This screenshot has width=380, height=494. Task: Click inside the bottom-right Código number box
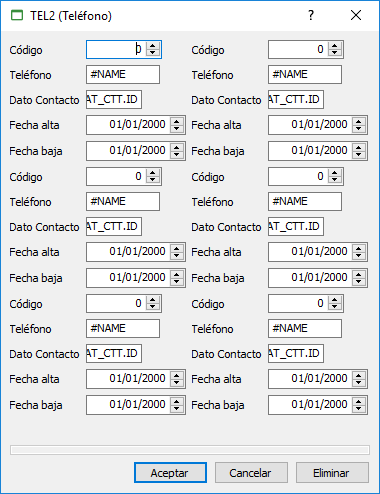click(298, 303)
